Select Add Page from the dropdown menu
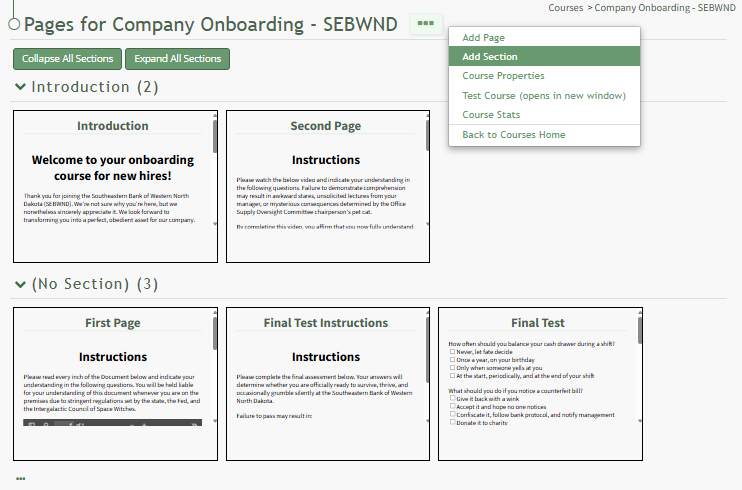 [x=544, y=37]
